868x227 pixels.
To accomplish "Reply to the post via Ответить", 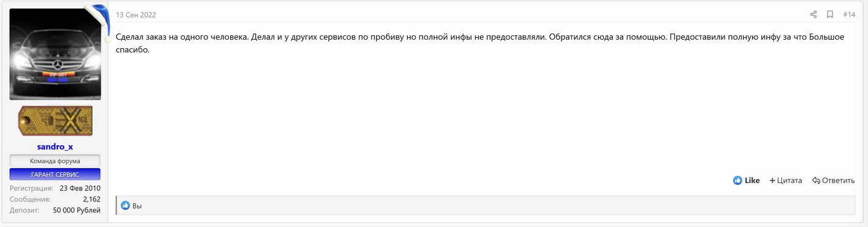I will 838,181.
